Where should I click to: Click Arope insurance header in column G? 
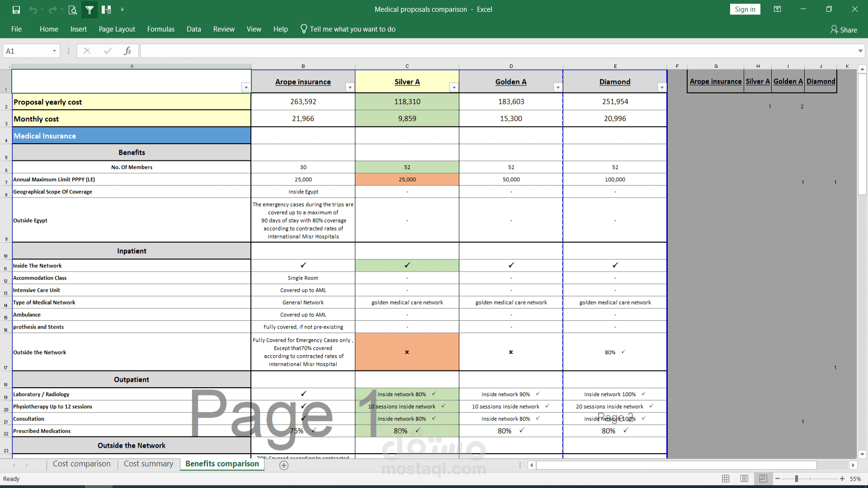pos(716,81)
